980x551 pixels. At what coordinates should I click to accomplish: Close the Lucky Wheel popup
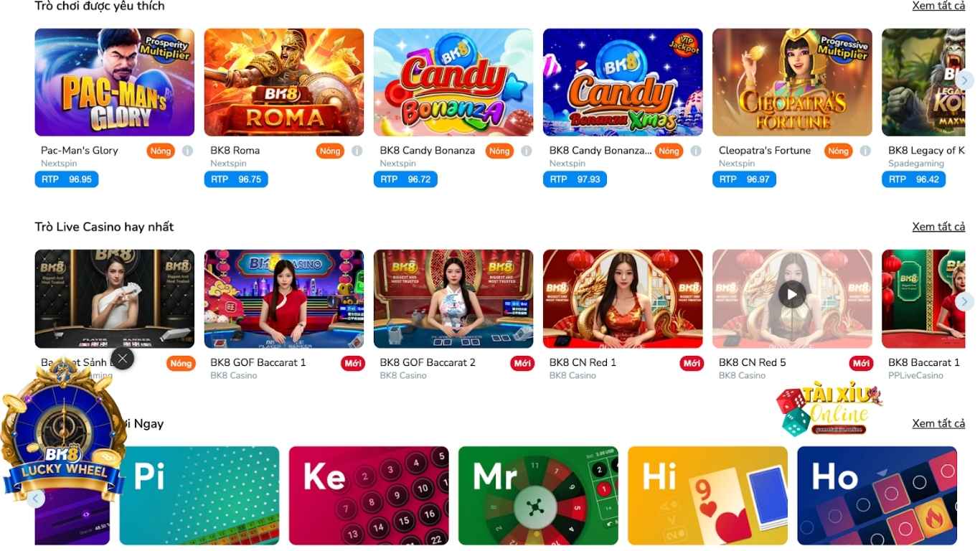coord(123,359)
